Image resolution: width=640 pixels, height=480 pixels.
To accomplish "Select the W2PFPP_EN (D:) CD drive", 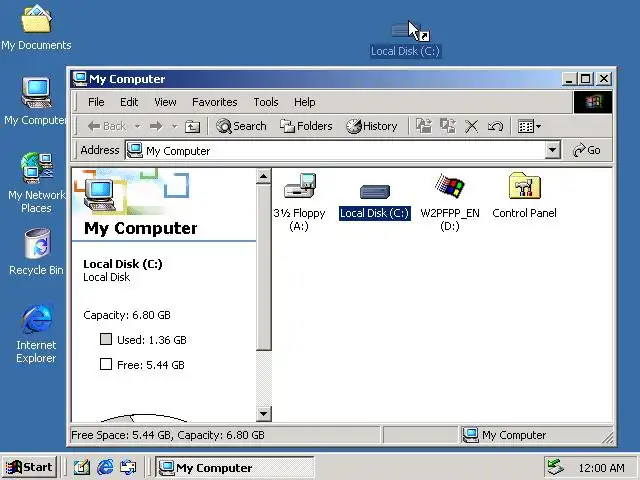I will [450, 186].
